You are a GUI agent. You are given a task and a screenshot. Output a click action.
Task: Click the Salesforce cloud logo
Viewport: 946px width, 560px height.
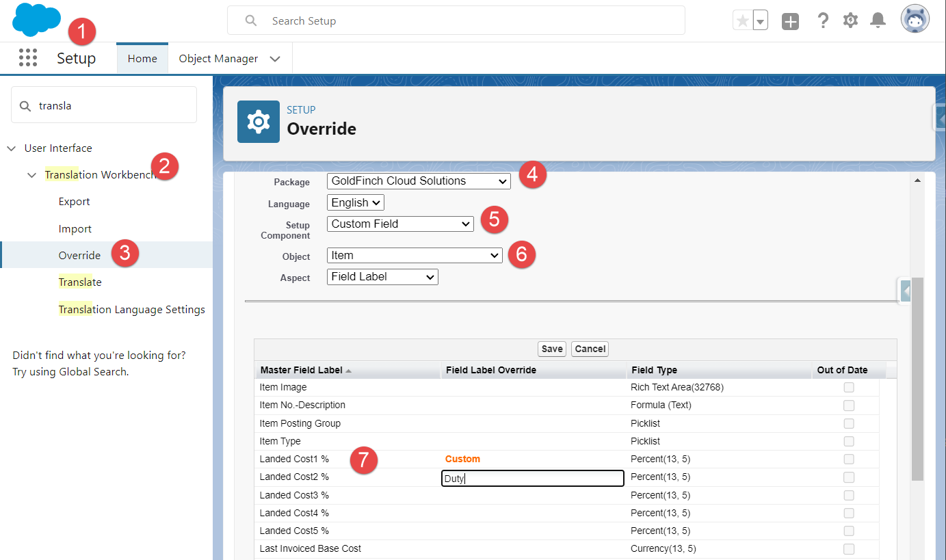pyautogui.click(x=36, y=18)
